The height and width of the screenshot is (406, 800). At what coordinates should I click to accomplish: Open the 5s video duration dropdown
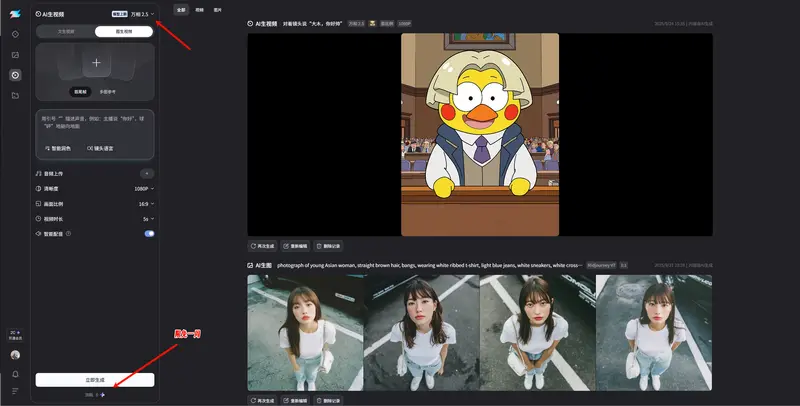click(148, 219)
